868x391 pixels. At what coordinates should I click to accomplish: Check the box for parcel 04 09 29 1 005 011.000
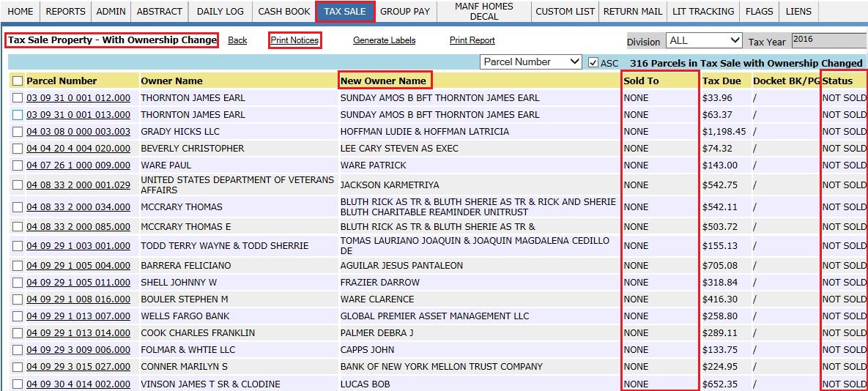tap(18, 283)
